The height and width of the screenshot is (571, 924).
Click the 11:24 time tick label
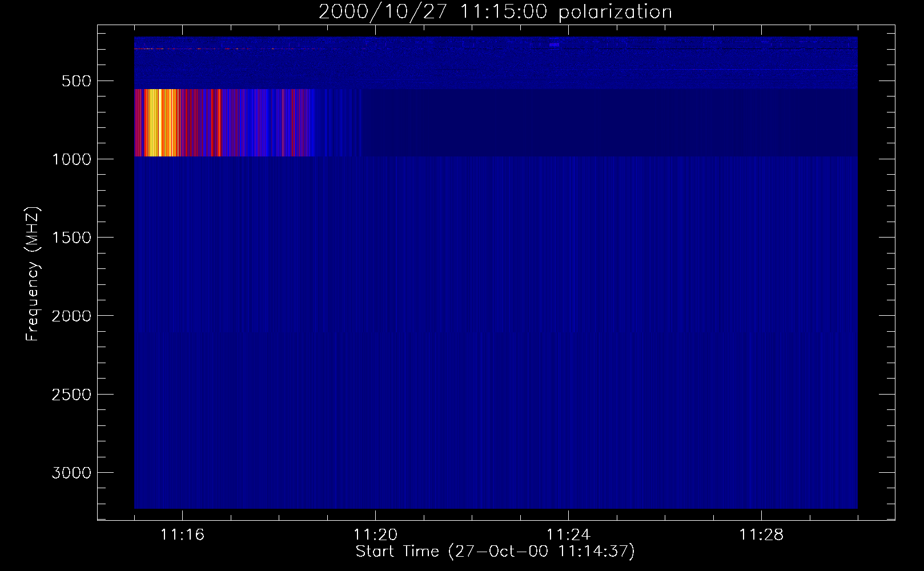tap(568, 535)
